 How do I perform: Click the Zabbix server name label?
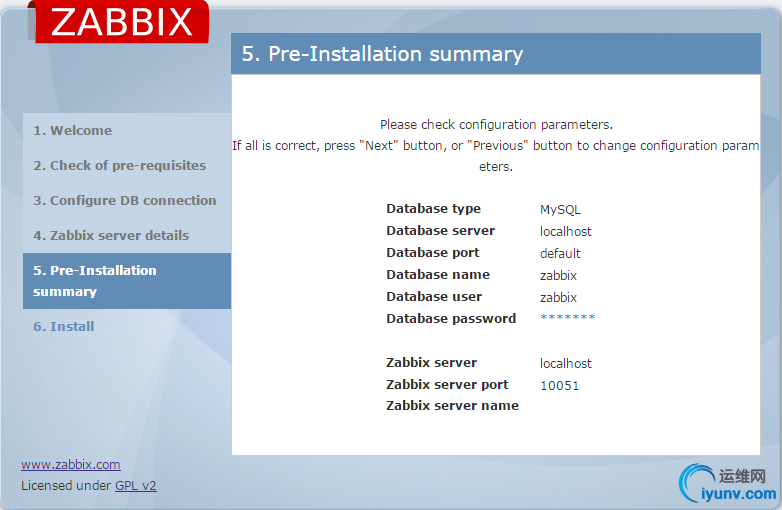[x=452, y=406]
